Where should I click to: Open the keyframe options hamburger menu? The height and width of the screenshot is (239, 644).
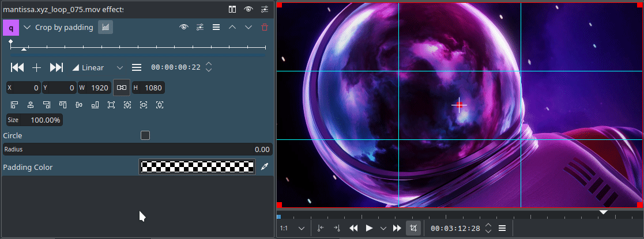[137, 67]
